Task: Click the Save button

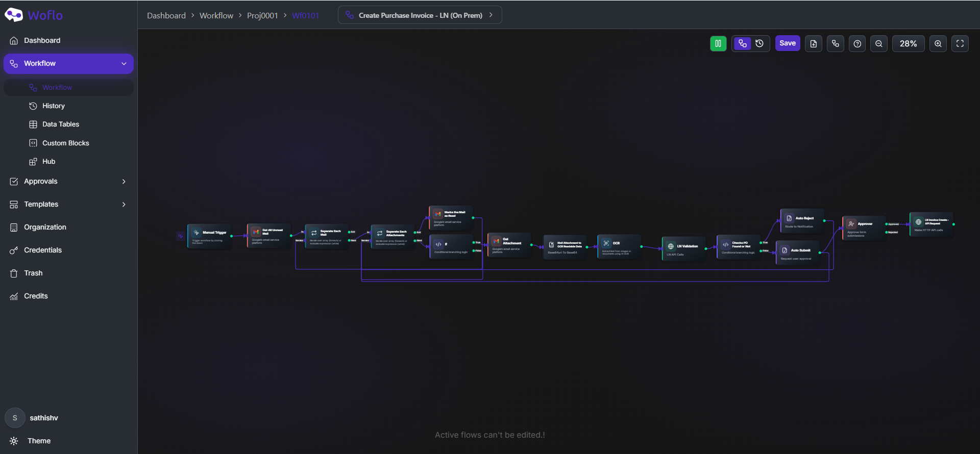Action: click(788, 43)
